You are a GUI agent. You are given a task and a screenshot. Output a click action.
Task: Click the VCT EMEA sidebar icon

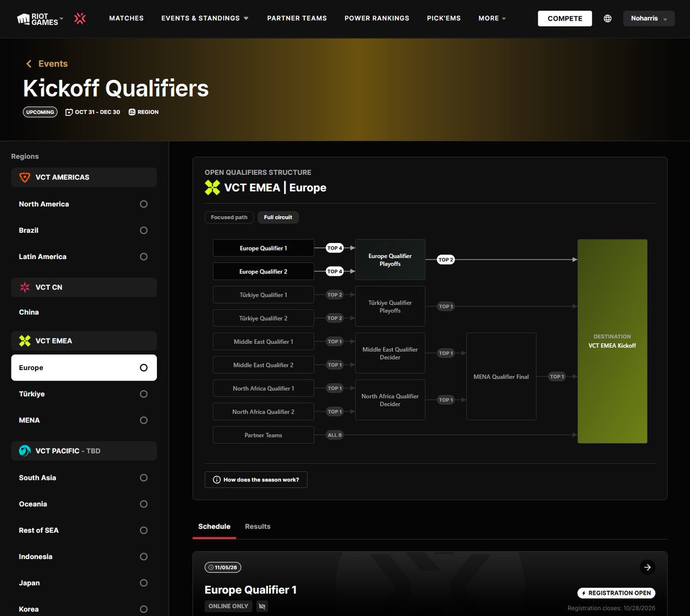(x=25, y=341)
